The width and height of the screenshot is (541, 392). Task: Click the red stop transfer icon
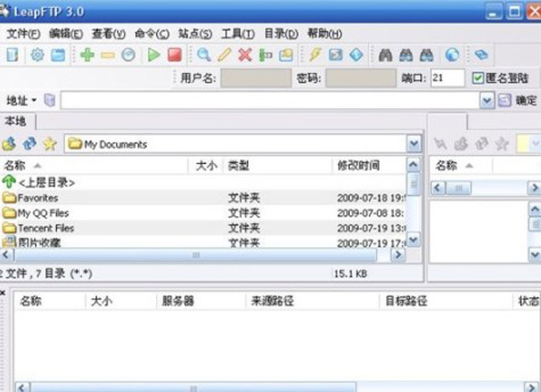(175, 55)
